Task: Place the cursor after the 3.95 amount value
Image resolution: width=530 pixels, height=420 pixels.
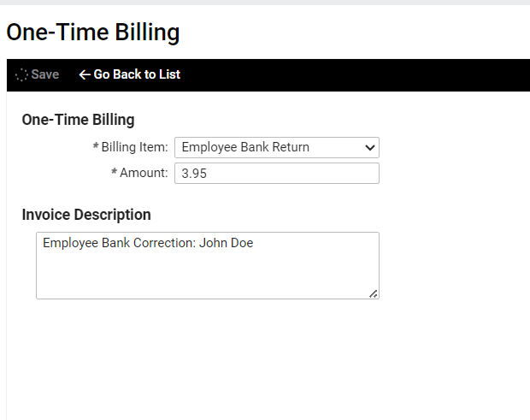Action: pyautogui.click(x=207, y=174)
